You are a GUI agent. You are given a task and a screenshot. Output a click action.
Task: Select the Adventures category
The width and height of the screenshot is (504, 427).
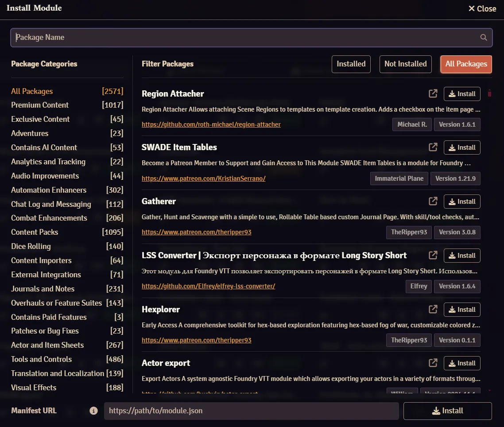[x=67, y=133]
